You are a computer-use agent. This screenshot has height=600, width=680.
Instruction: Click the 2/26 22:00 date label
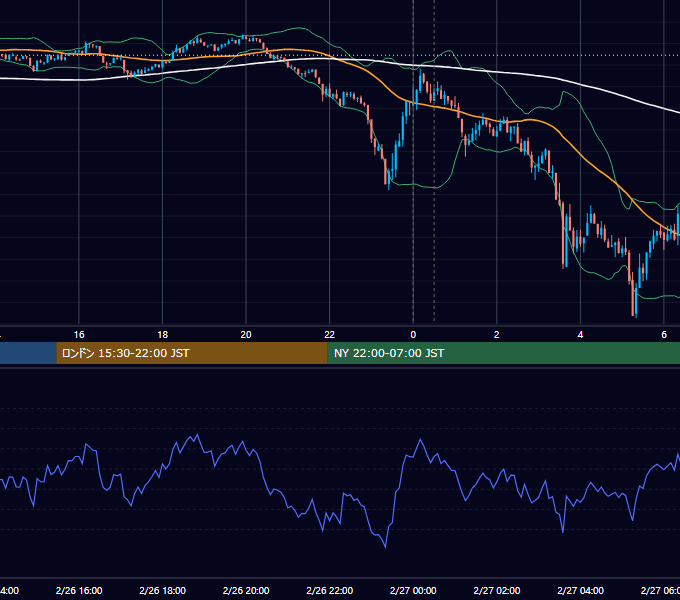click(330, 590)
